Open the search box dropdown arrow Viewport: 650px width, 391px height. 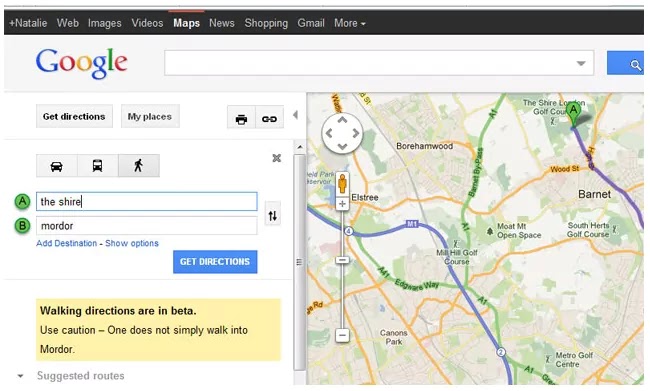pos(581,63)
